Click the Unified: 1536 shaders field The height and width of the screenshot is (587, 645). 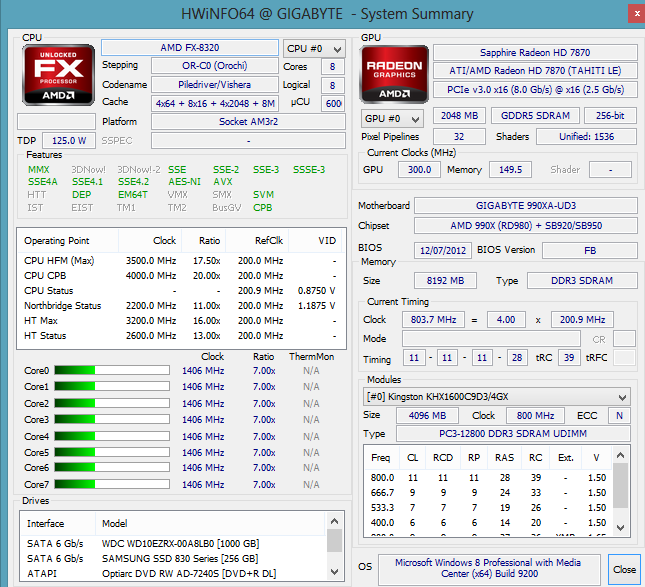[586, 137]
